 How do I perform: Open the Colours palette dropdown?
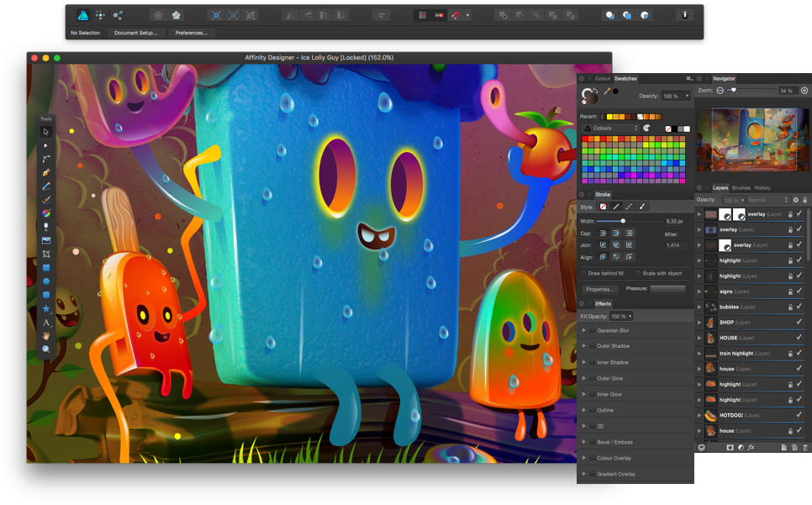[x=611, y=129]
